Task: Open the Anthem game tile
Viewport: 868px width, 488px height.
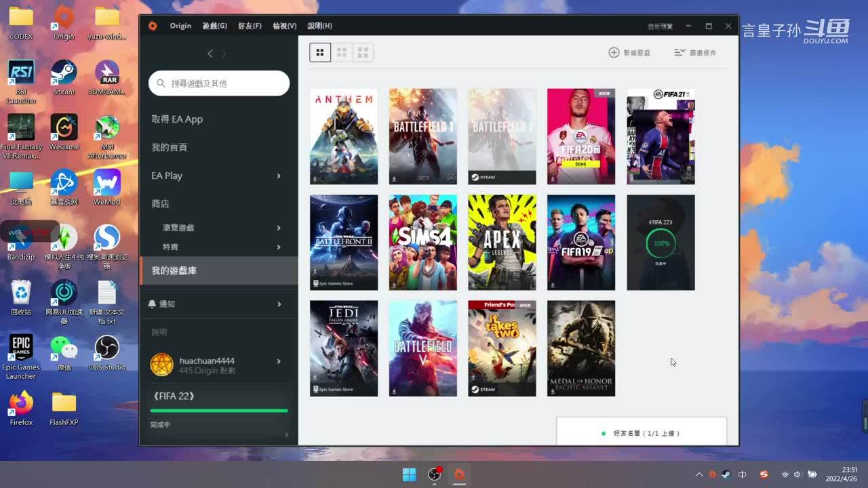Action: pos(344,136)
